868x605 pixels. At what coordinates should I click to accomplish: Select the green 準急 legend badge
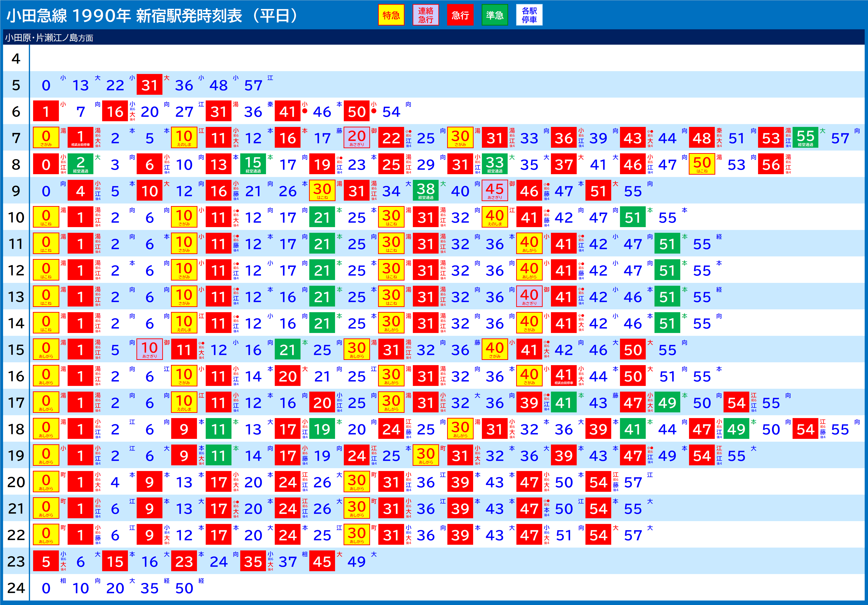coord(494,15)
